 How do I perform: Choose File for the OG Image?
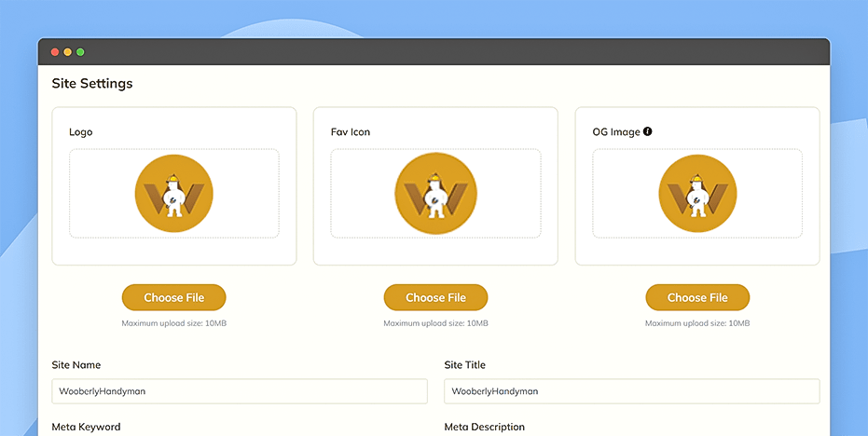[x=697, y=298]
